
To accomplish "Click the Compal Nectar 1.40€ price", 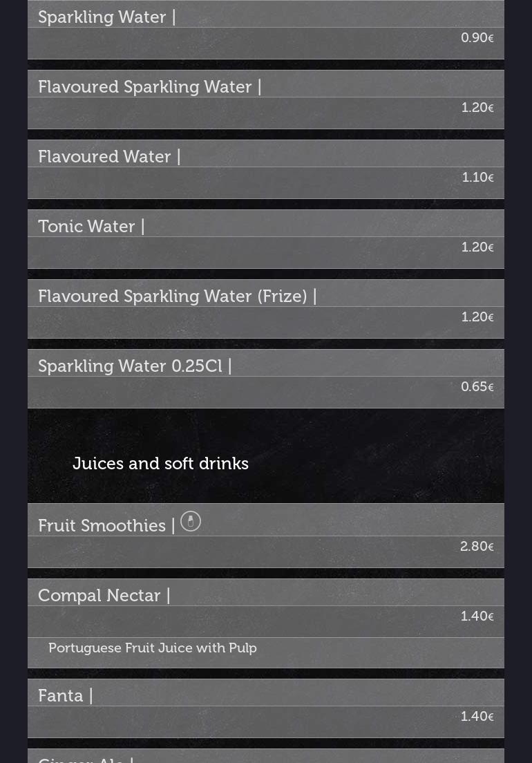I will pos(477,616).
